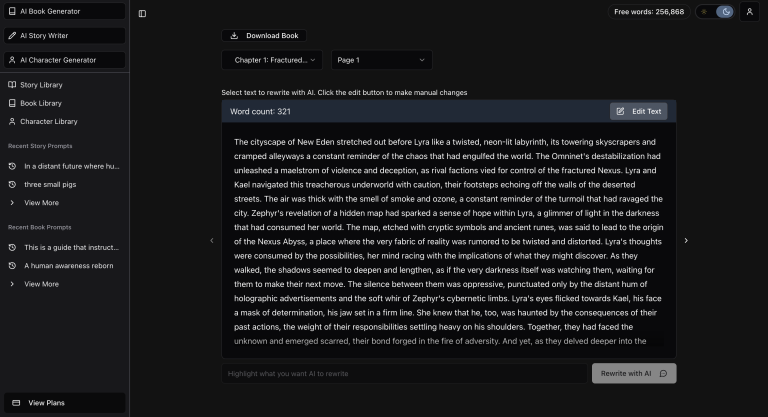The height and width of the screenshot is (417, 768).
Task: Open the AI Story Writer menu item
Action: tap(63, 35)
